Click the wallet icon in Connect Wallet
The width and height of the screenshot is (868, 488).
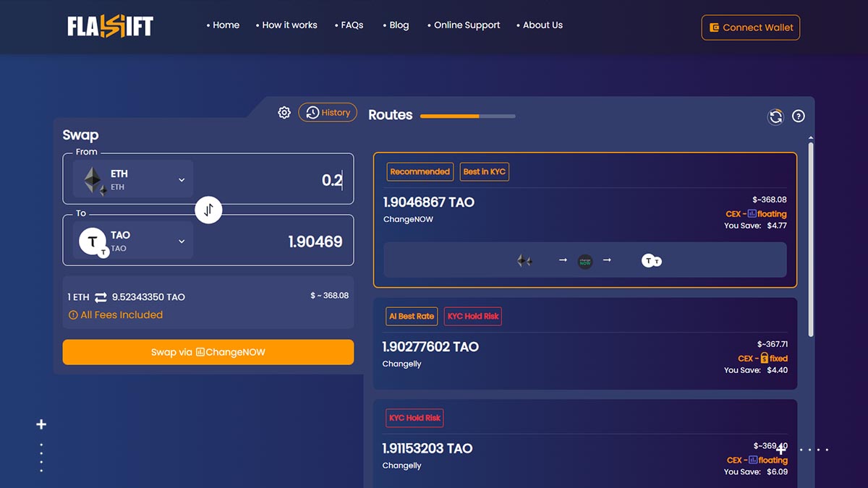[714, 27]
